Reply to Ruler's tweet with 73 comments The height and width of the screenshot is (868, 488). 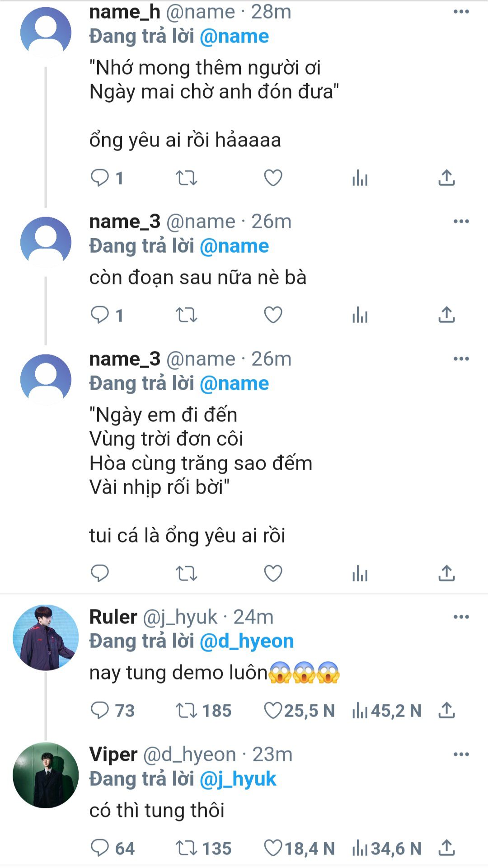(x=100, y=711)
